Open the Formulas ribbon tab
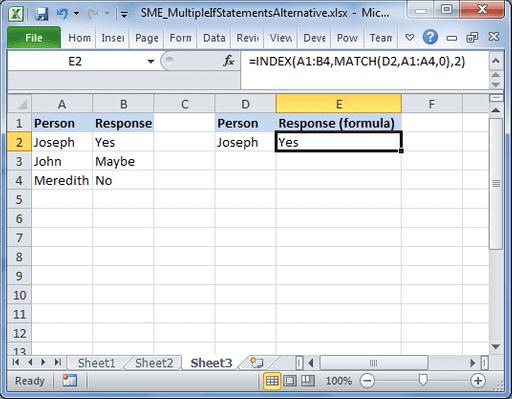Screen dimensions: 512x399 (181, 38)
